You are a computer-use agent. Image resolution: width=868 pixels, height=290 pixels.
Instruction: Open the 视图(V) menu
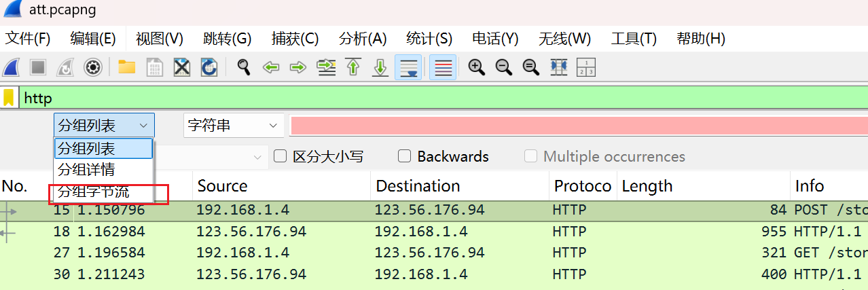coord(160,39)
